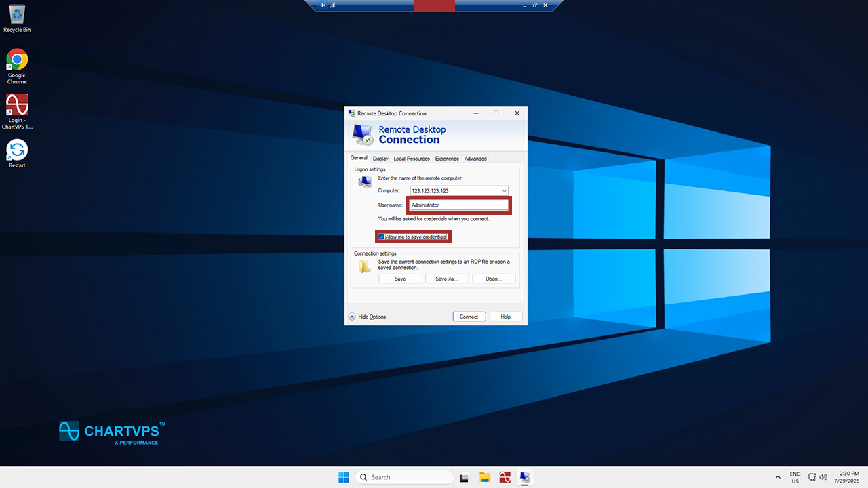Click the Task View taskbar icon
The width and height of the screenshot is (868, 488).
click(x=465, y=477)
